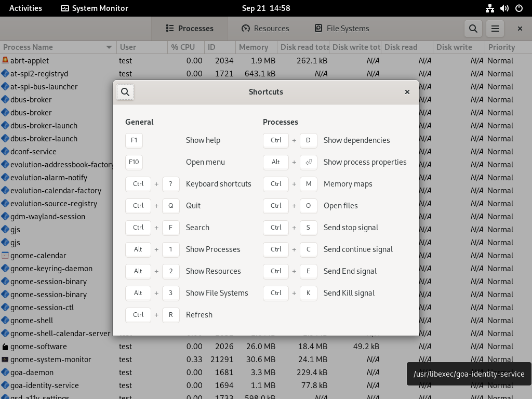Close the Shortcuts dialog
This screenshot has width=532, height=399.
[x=407, y=92]
